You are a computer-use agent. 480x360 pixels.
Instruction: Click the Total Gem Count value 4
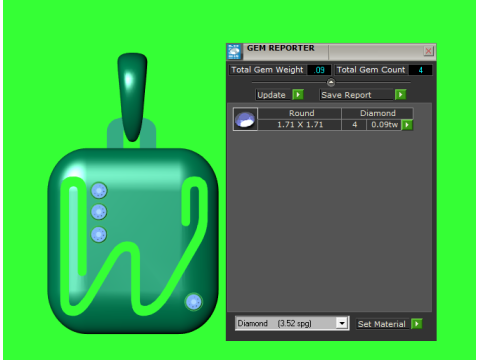(x=420, y=70)
